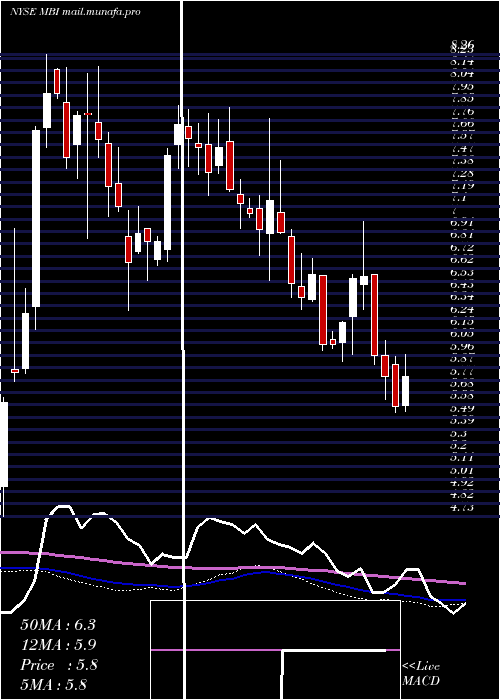The image size is (500, 700).
Task: Click the 6.24 price axis label
Action: click(x=462, y=310)
